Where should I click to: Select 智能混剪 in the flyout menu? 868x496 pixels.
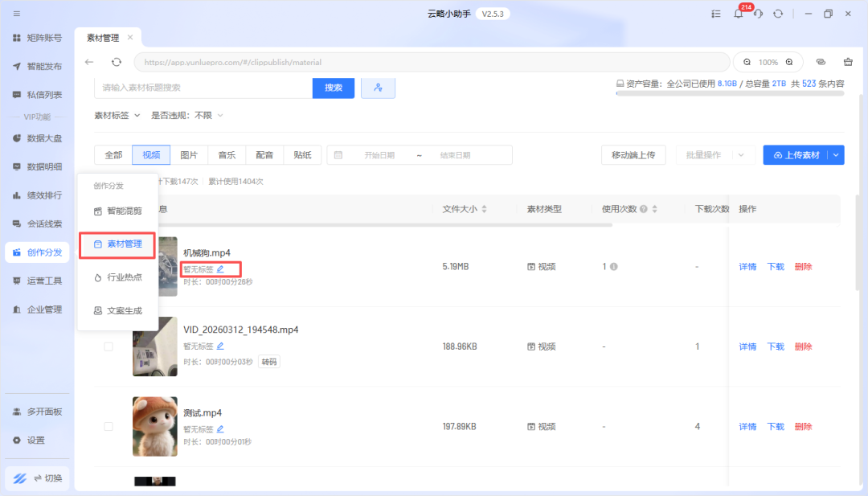[117, 211]
